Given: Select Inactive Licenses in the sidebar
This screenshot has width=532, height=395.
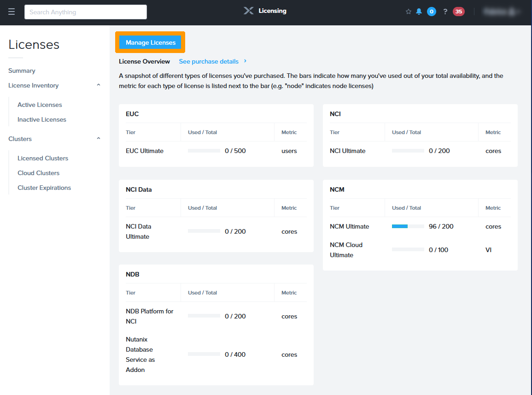Looking at the screenshot, I should [x=41, y=119].
